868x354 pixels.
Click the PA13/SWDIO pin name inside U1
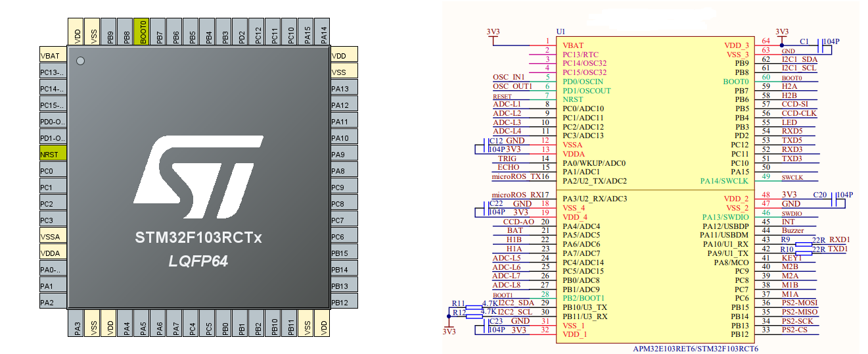click(x=725, y=217)
